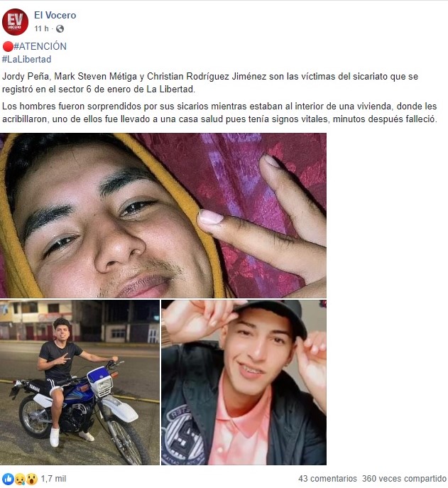Open the 11 h post timestamp
Image resolution: width=448 pixels, height=488 pixels.
41,28
